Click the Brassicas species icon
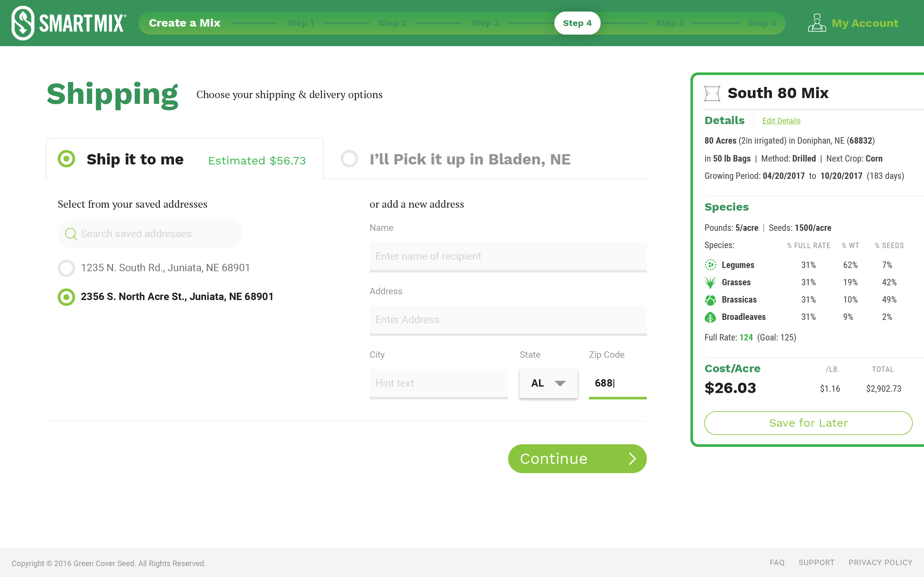The height and width of the screenshot is (577, 924). click(x=710, y=300)
